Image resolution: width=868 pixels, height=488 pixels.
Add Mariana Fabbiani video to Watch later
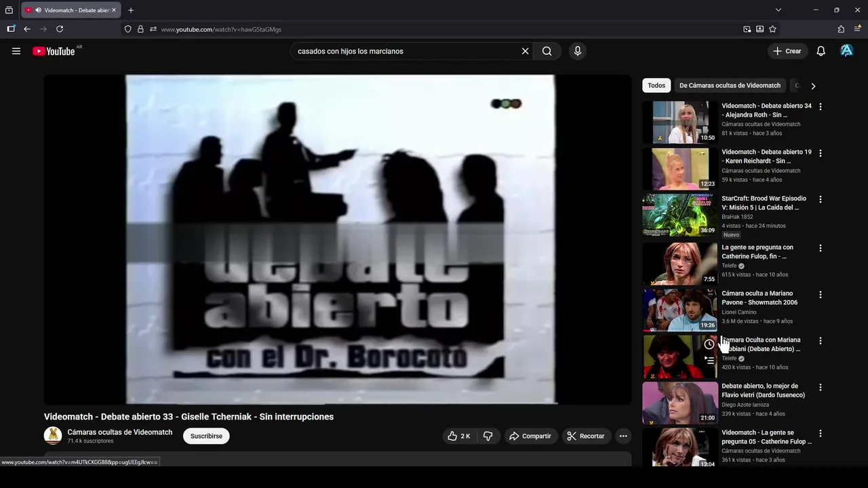pyautogui.click(x=709, y=344)
